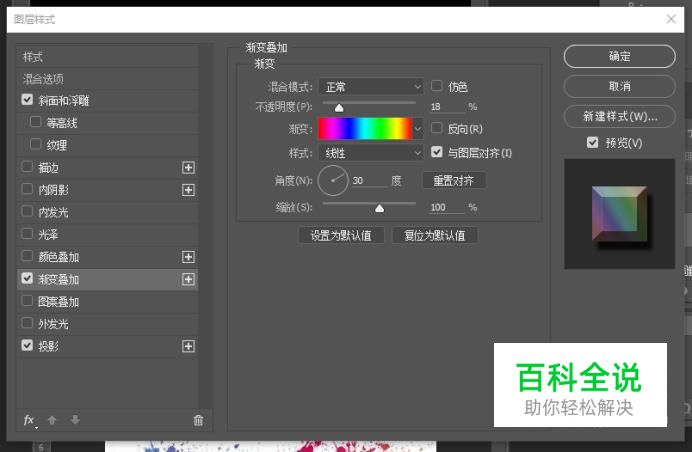Select 样式 in the left list

click(x=107, y=57)
